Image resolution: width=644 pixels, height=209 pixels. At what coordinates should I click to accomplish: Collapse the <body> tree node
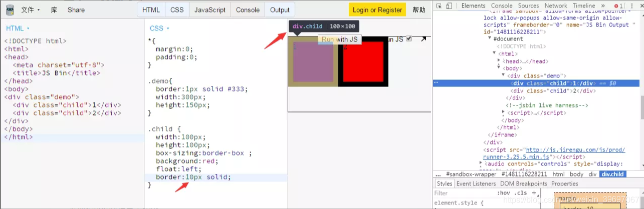499,67
